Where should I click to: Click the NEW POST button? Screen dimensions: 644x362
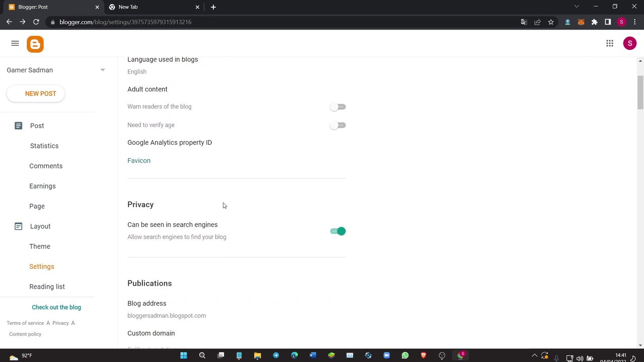36,94
